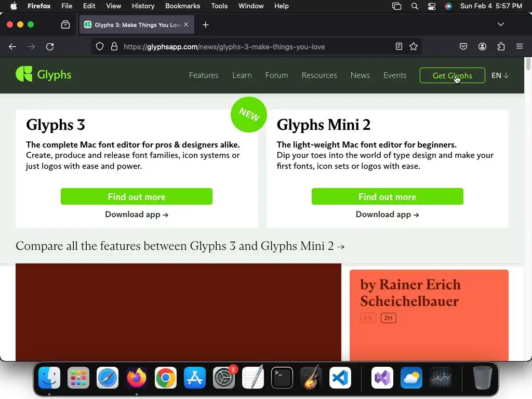Screen dimensions: 532x399
Task: Click Find out more under Glyphs 3
Action: [x=137, y=196]
